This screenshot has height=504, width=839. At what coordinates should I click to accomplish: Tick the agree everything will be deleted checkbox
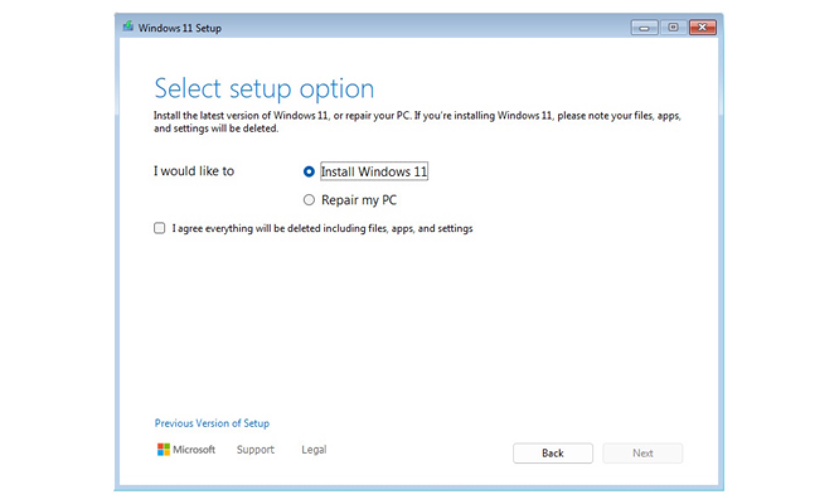coord(159,228)
